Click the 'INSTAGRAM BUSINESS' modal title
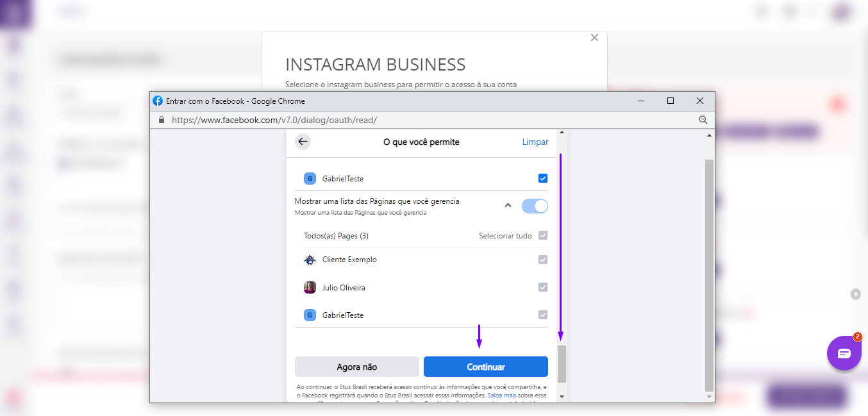The width and height of the screenshot is (868, 416). pos(375,64)
